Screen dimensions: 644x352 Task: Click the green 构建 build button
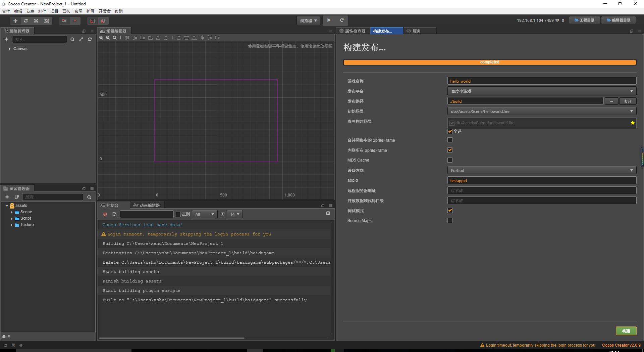(626, 331)
